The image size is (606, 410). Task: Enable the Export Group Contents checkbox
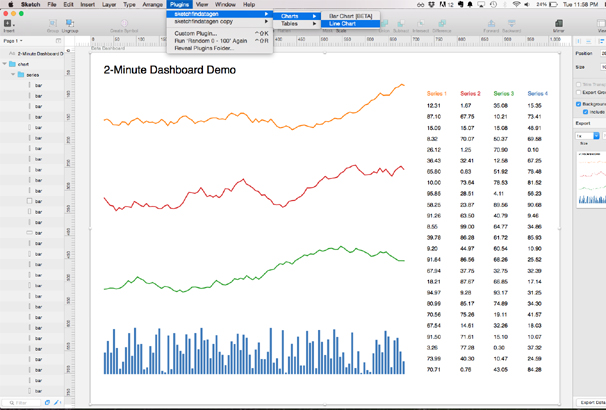click(x=579, y=93)
